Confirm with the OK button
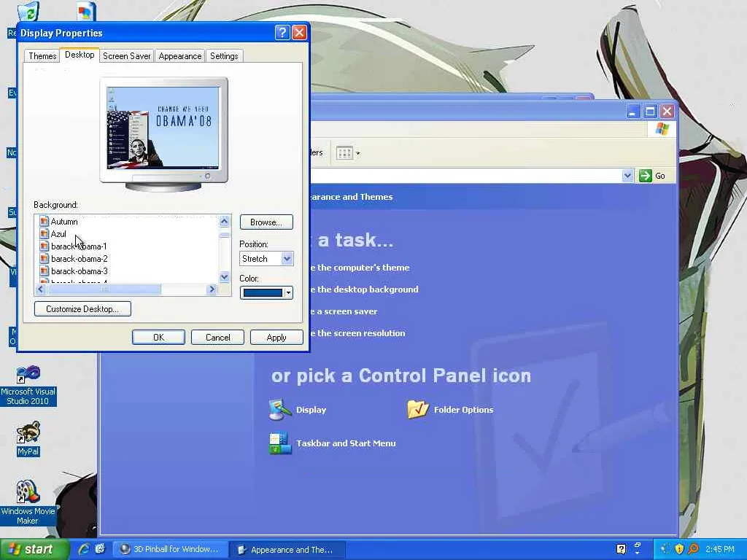The width and height of the screenshot is (747, 560). 158,337
